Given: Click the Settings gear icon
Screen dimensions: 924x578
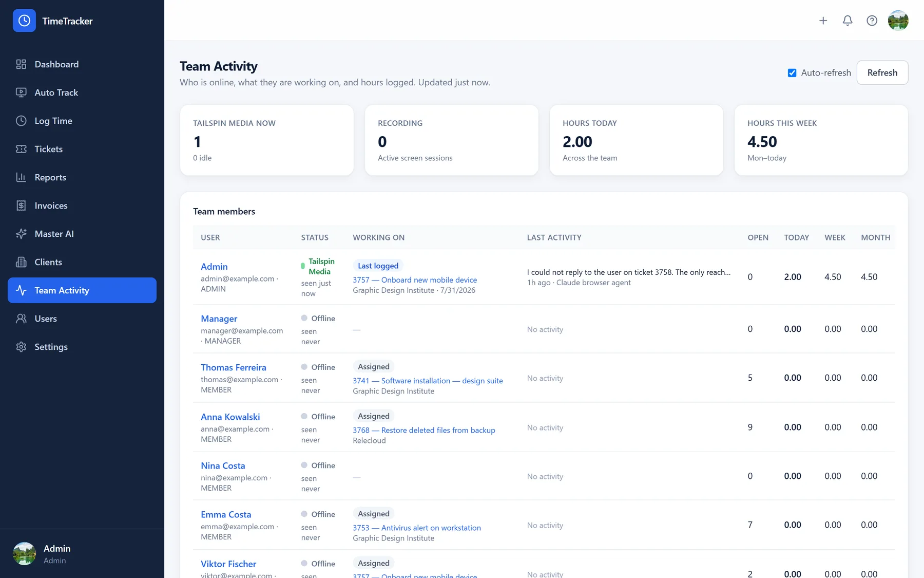Looking at the screenshot, I should click(x=21, y=347).
